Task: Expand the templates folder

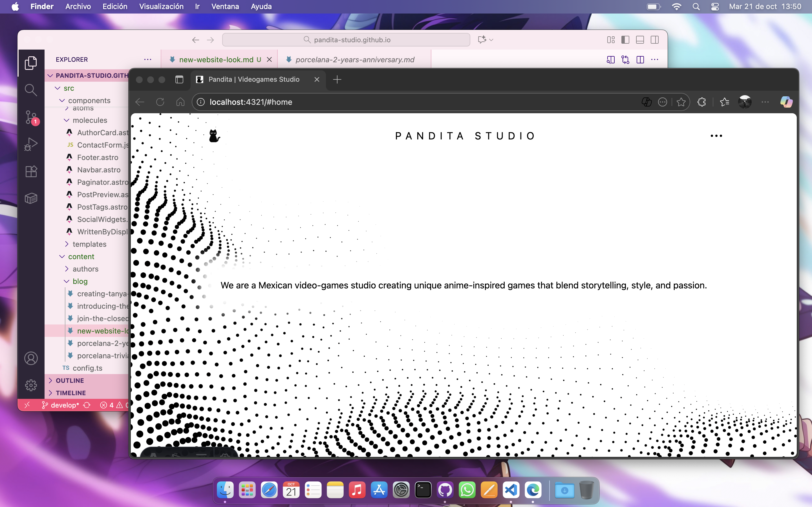Action: [x=89, y=244]
